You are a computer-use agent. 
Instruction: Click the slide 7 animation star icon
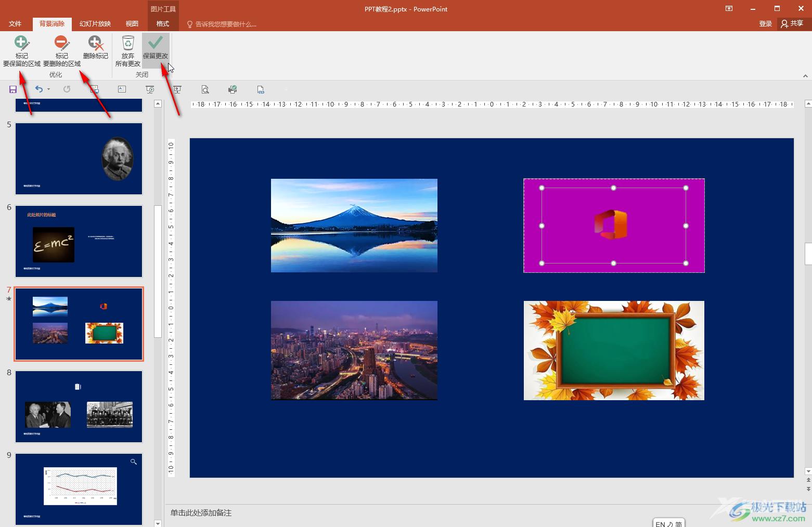click(x=9, y=299)
